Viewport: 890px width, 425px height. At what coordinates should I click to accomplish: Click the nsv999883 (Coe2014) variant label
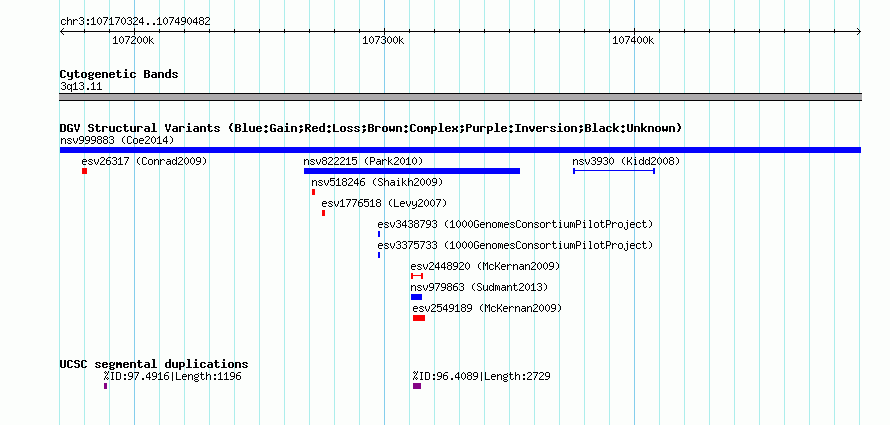[x=117, y=140]
